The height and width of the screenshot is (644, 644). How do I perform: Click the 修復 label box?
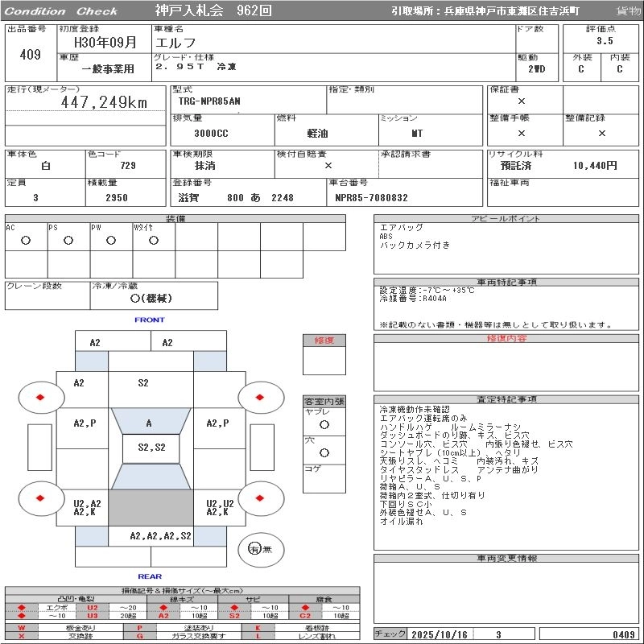pyautogui.click(x=324, y=341)
